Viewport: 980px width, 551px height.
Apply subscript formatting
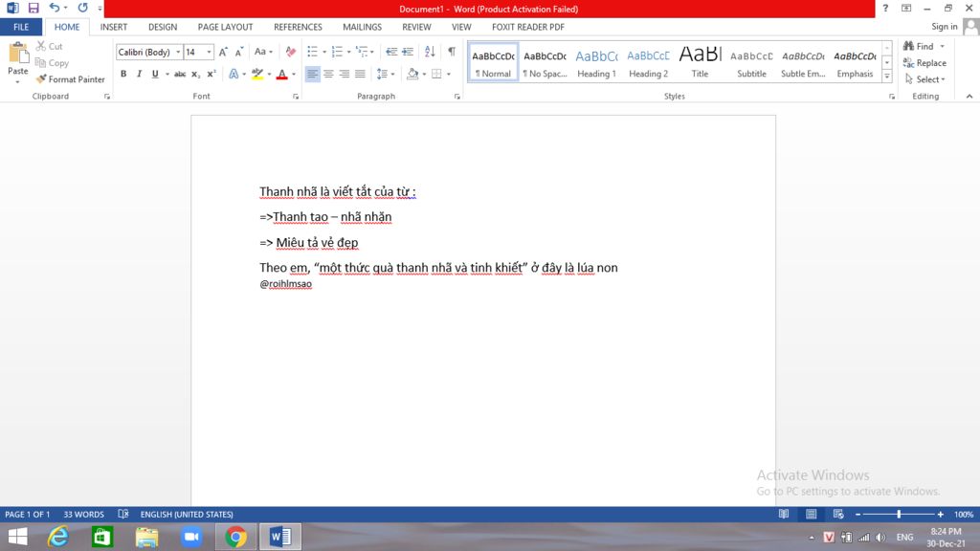point(195,74)
